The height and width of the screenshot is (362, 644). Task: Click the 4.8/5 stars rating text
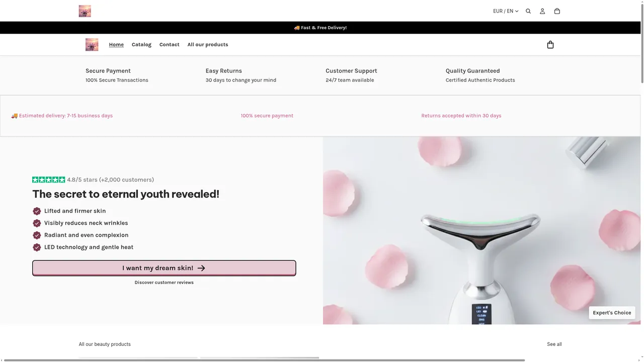pos(111,179)
